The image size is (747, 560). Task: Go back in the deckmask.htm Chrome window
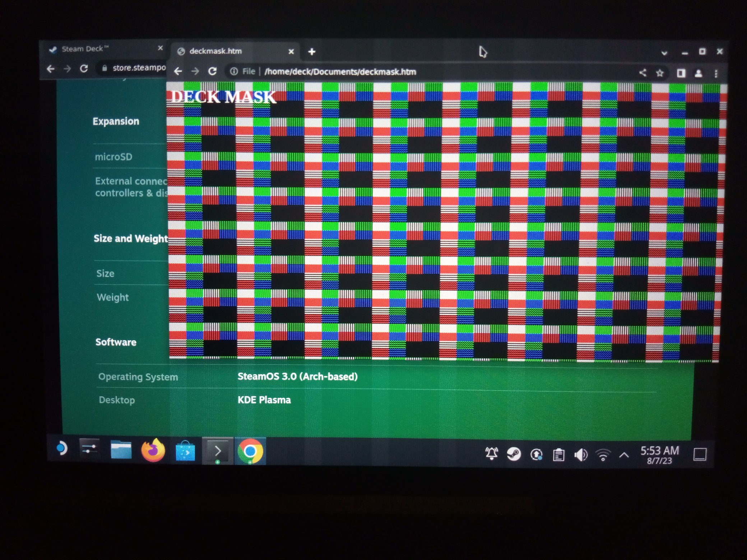click(178, 71)
